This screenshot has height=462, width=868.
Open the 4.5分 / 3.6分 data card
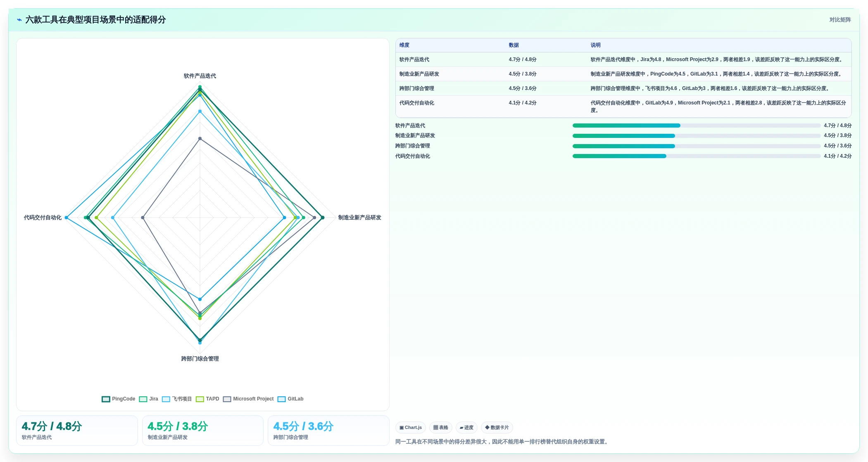click(328, 431)
